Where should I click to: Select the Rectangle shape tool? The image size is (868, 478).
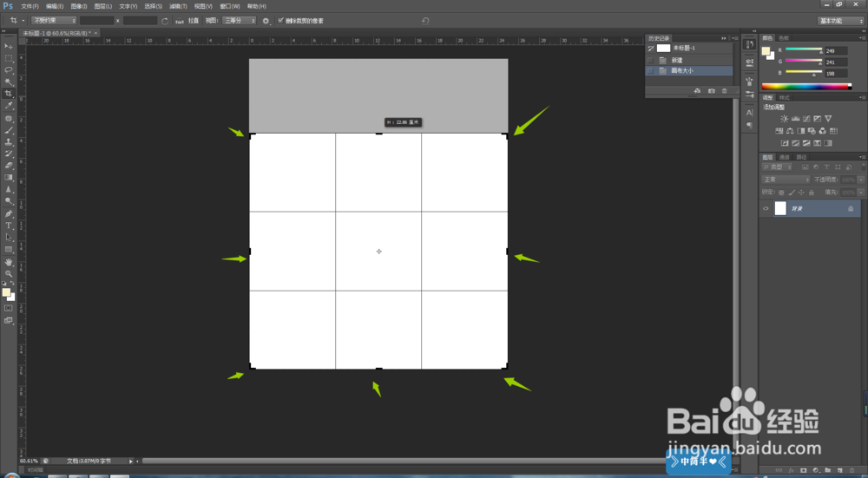tap(9, 250)
